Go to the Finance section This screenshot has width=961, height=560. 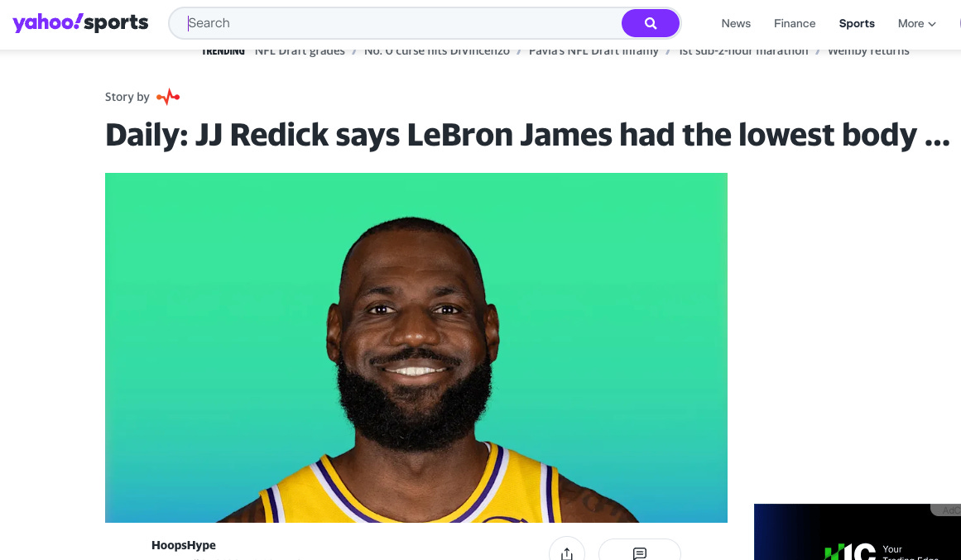[795, 23]
